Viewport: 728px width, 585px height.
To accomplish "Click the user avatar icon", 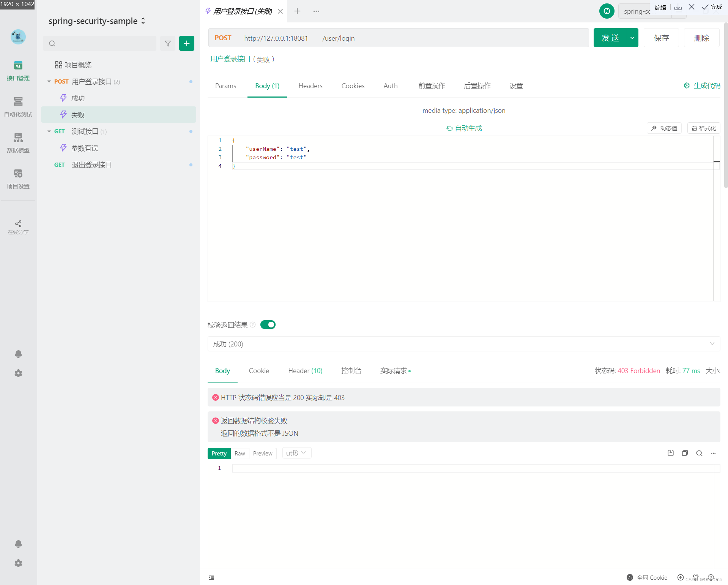I will [x=18, y=37].
